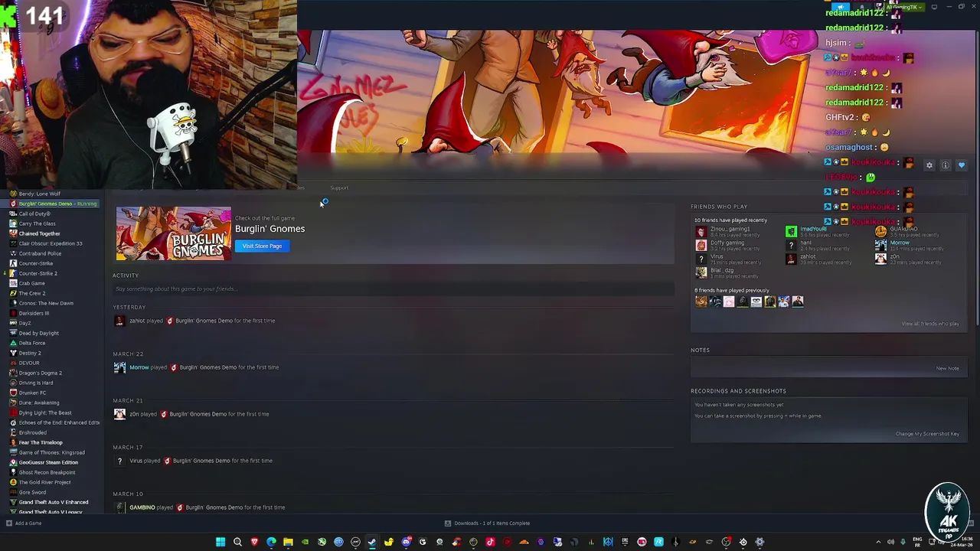
Task: Select Dead by Daylight in library
Action: 38,333
